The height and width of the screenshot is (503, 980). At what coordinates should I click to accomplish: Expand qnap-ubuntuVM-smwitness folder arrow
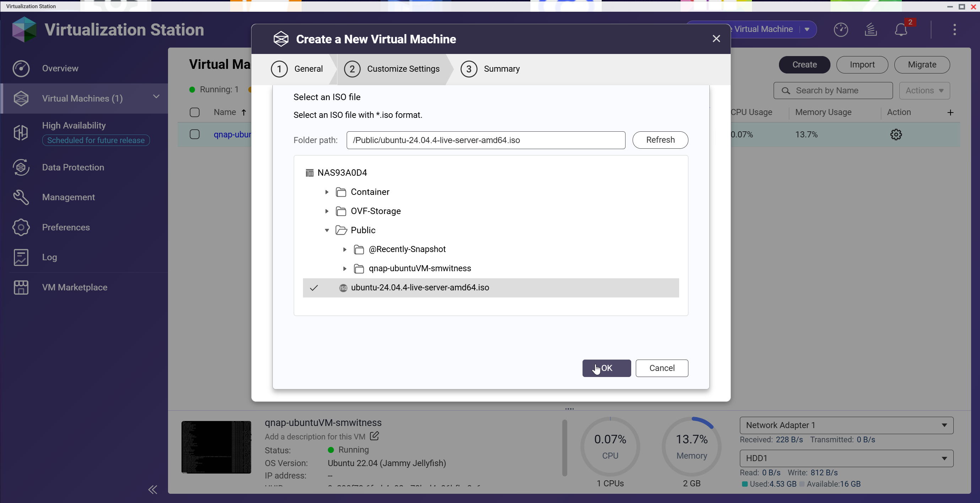click(x=345, y=268)
